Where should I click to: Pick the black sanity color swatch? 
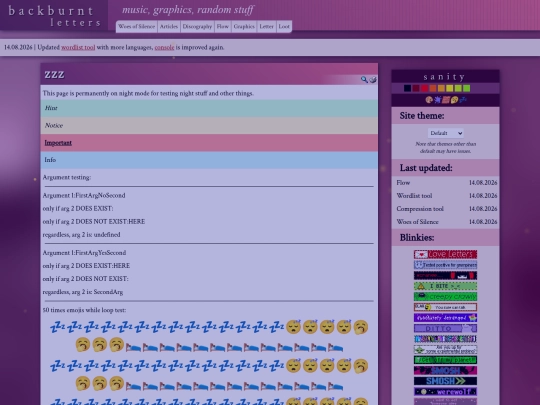tap(407, 89)
